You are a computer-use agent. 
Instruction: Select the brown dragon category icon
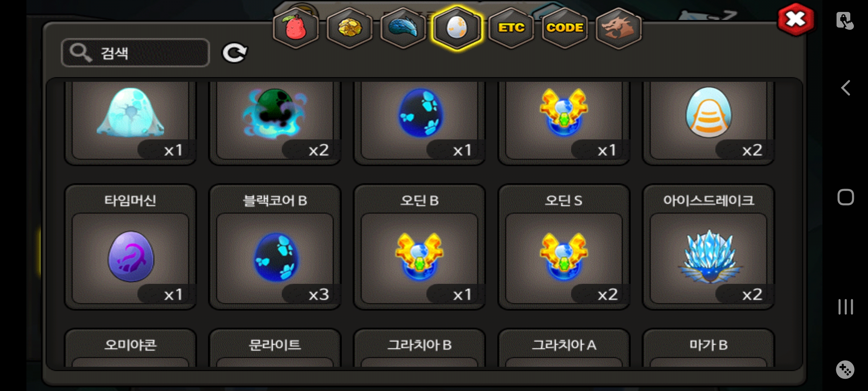pos(618,28)
